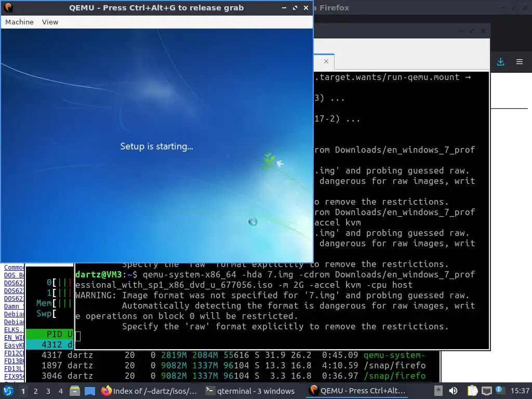Open the Firefox hamburger menu

[520, 62]
